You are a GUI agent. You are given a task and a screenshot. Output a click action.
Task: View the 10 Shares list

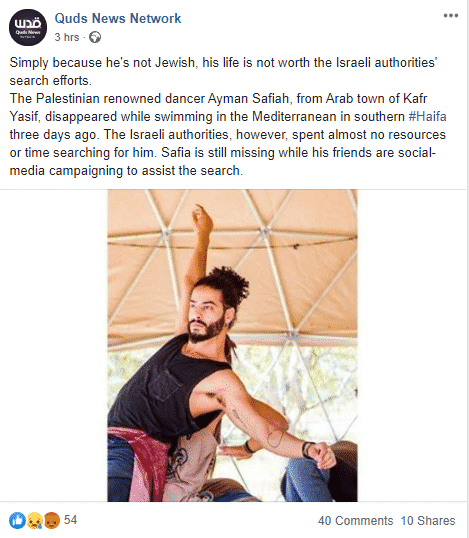click(428, 521)
